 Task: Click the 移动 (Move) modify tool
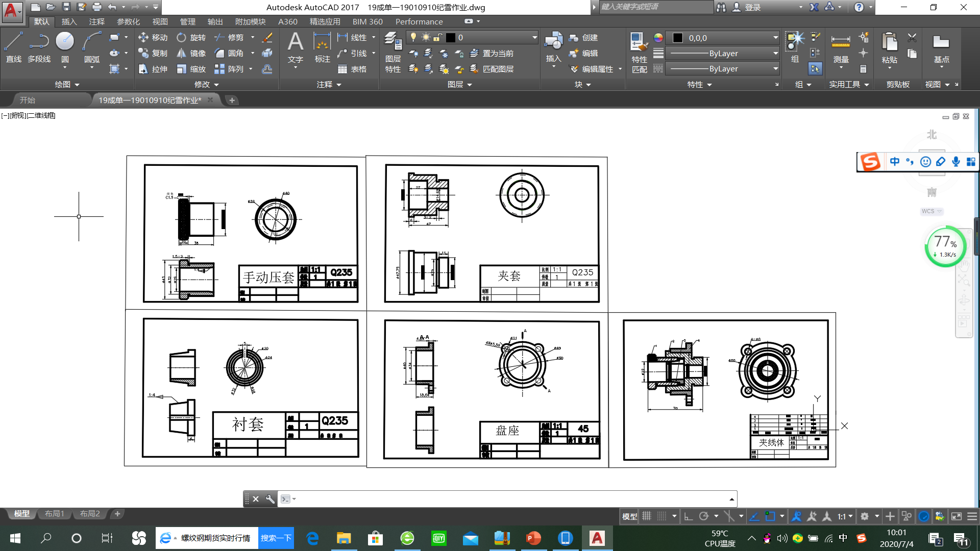[x=153, y=37]
